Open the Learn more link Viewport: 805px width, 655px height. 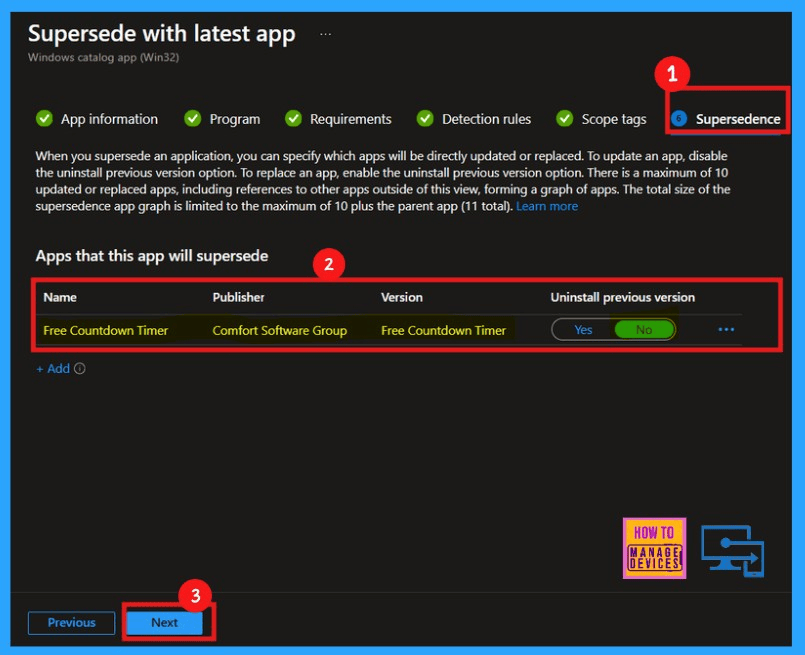tap(547, 206)
